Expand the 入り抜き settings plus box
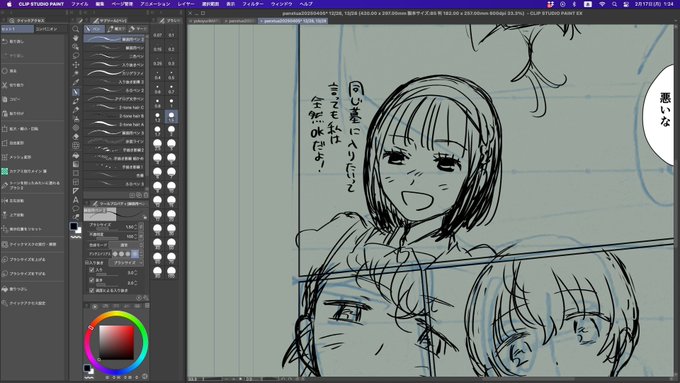680x383 pixels. point(87,263)
